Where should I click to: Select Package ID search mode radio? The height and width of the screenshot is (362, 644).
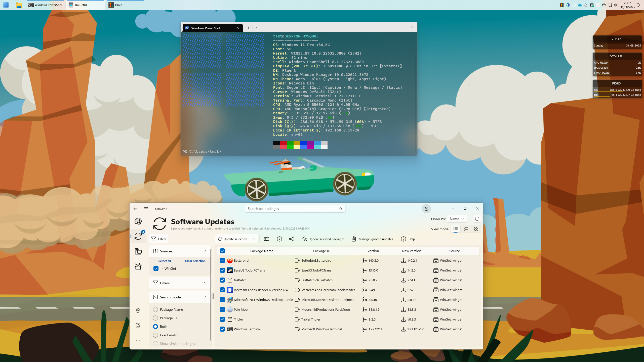click(155, 318)
